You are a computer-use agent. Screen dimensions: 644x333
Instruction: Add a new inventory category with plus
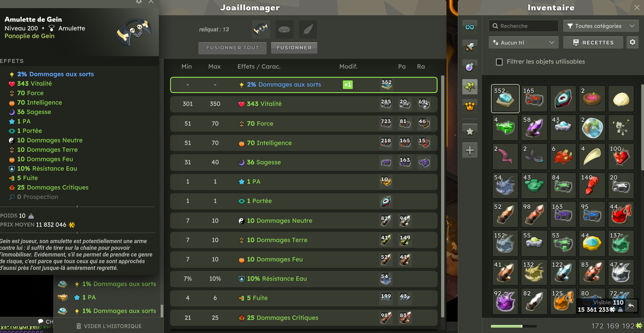[470, 151]
